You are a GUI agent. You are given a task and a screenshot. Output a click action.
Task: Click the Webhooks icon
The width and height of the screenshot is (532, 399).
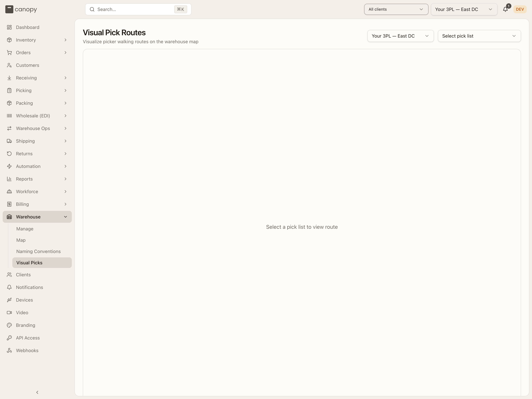pyautogui.click(x=9, y=350)
